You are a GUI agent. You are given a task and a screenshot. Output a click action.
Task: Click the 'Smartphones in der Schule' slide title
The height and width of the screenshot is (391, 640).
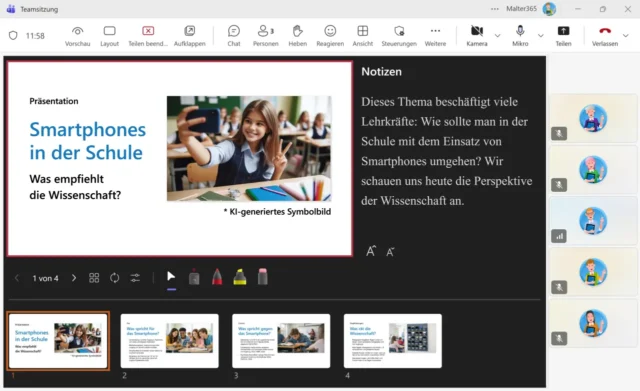pyautogui.click(x=87, y=141)
